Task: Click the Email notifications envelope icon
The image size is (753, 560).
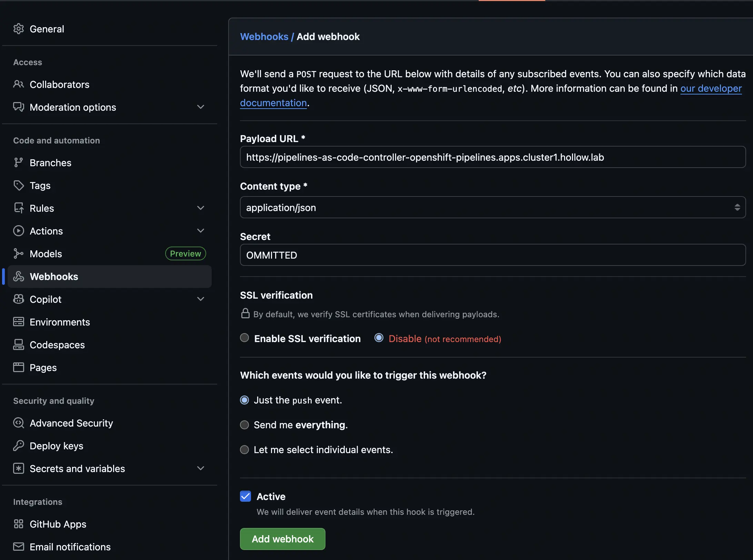Action: point(19,547)
